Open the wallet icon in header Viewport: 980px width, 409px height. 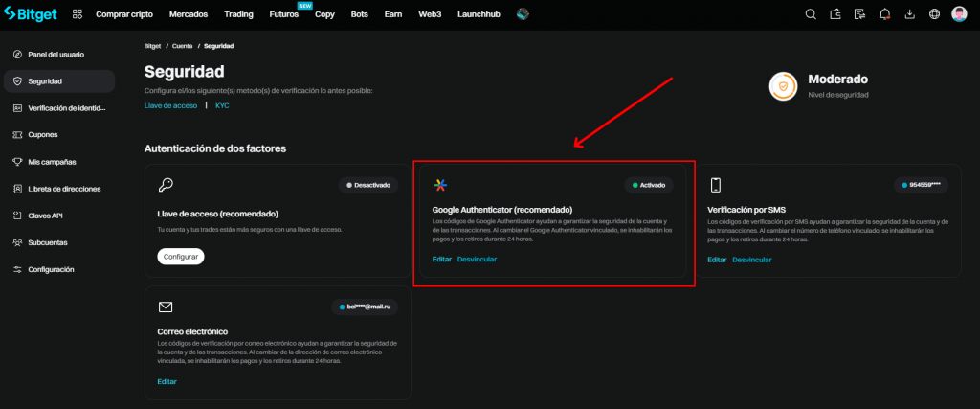pos(835,14)
